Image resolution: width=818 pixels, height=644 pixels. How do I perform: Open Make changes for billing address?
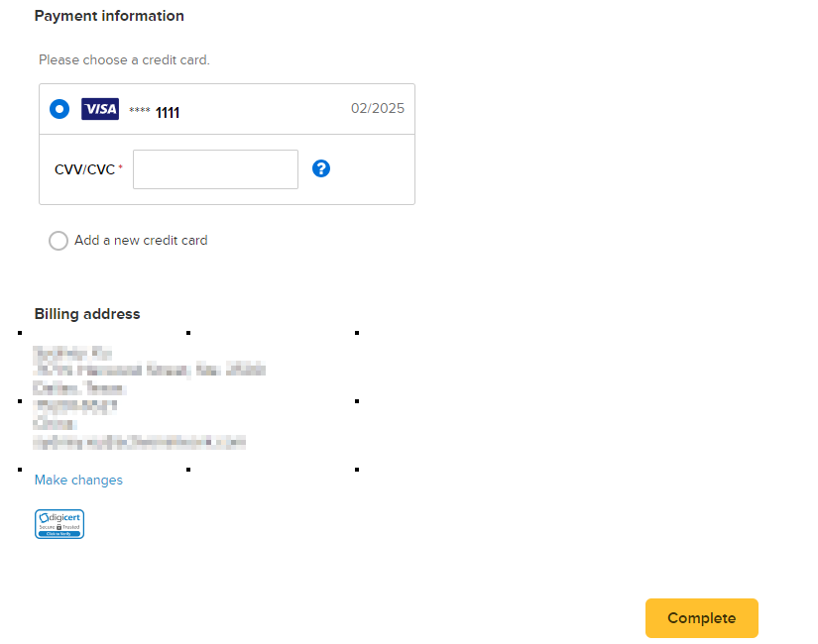pos(78,480)
